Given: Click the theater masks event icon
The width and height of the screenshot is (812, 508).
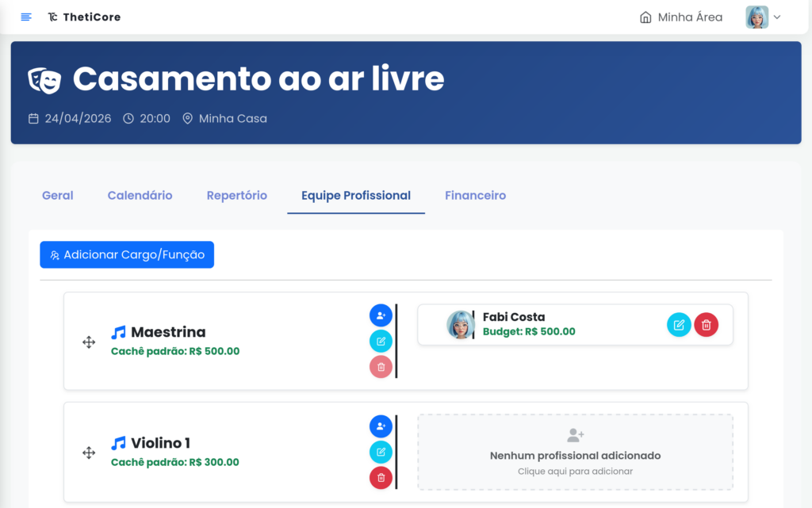Looking at the screenshot, I should tap(44, 80).
